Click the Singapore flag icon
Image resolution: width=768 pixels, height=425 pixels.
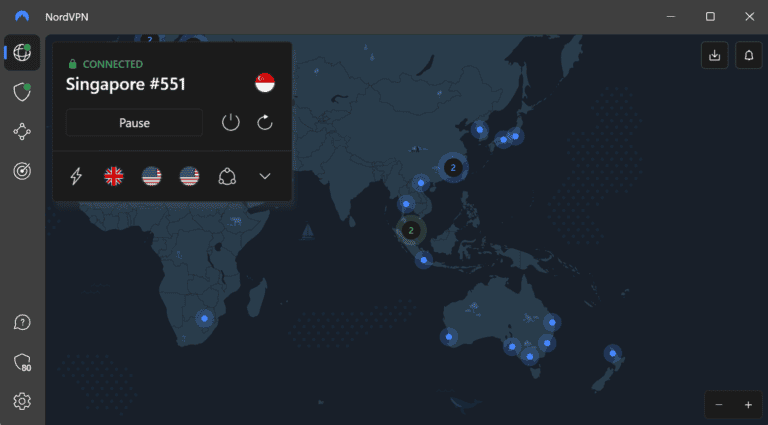point(265,83)
